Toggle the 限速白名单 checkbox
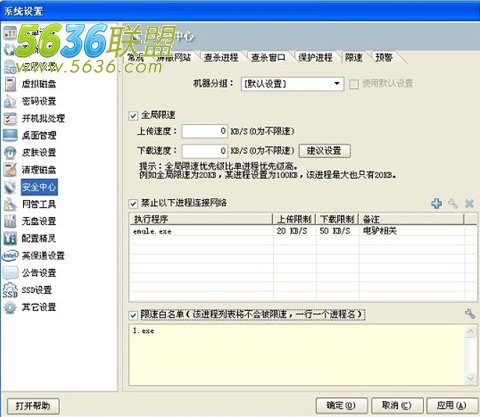The image size is (480, 417). (x=133, y=315)
